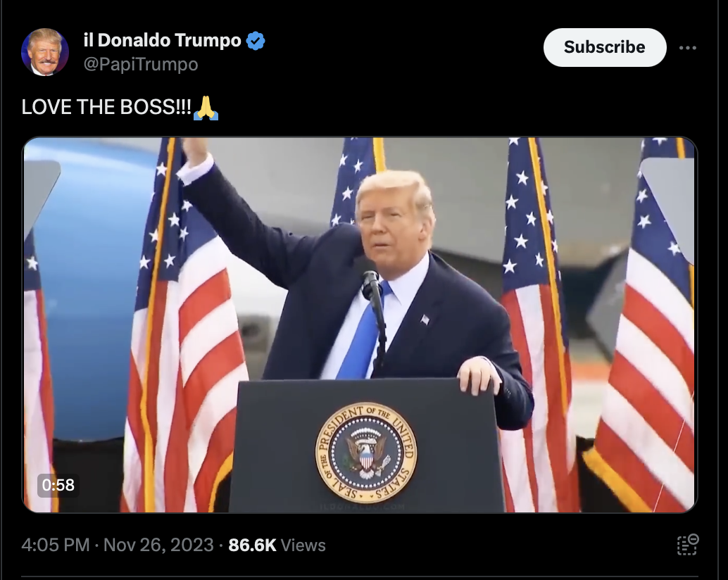Click the "Views" label beside the count
The height and width of the screenshot is (580, 728).
coord(303,545)
